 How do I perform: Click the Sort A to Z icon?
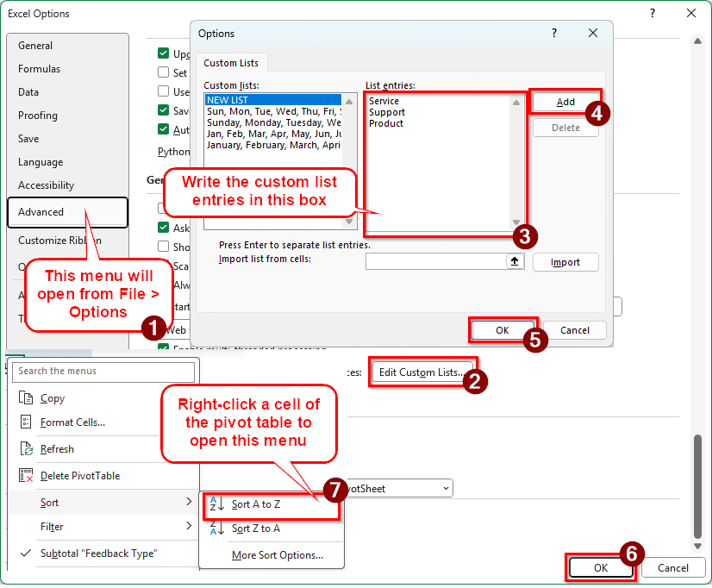click(217, 505)
